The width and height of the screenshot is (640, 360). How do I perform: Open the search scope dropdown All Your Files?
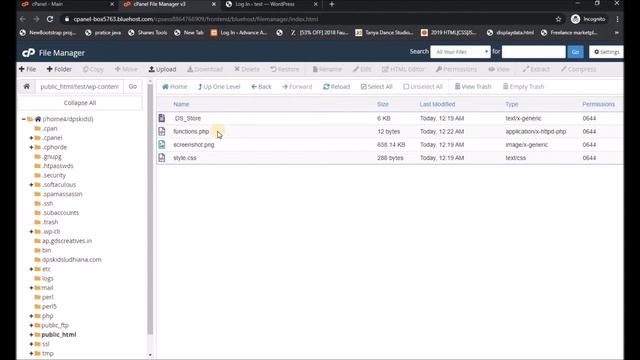pos(460,52)
